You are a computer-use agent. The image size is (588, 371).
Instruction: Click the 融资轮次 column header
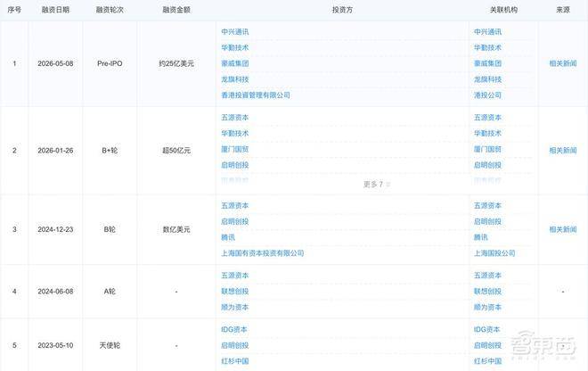[x=110, y=10]
